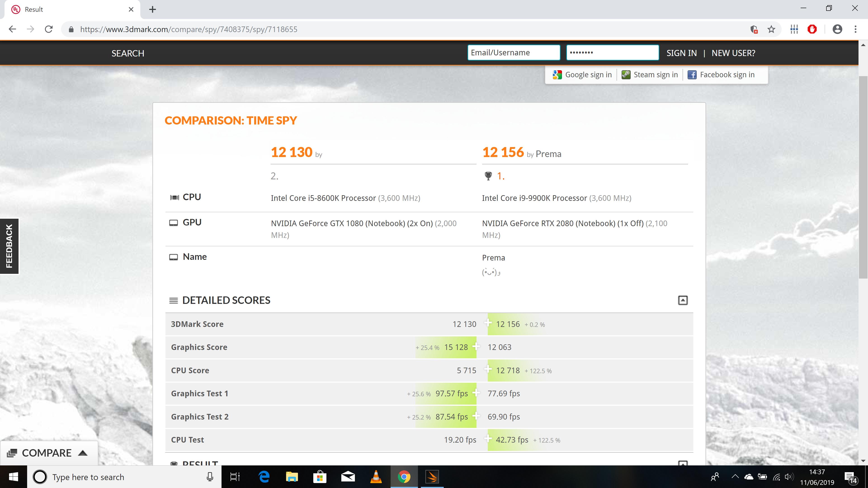Click the scrollbar down arrow
This screenshot has height=488, width=868.
coord(863,461)
